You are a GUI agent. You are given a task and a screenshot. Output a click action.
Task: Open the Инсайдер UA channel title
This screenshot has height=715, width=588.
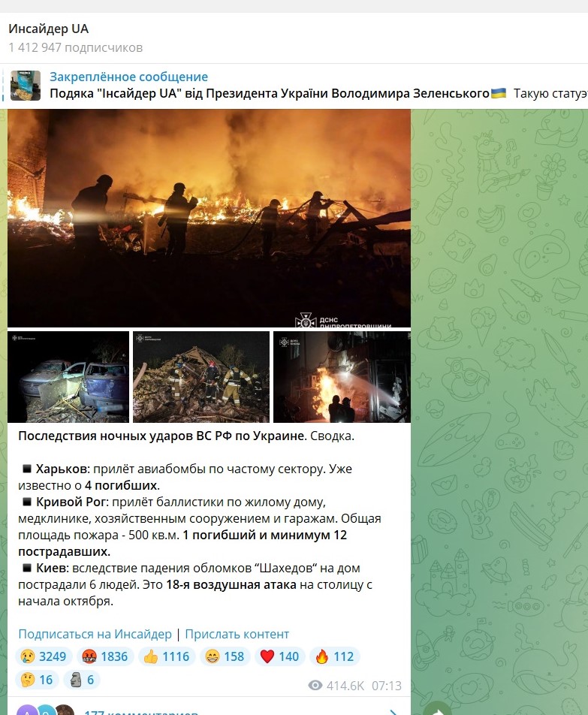[x=48, y=29]
